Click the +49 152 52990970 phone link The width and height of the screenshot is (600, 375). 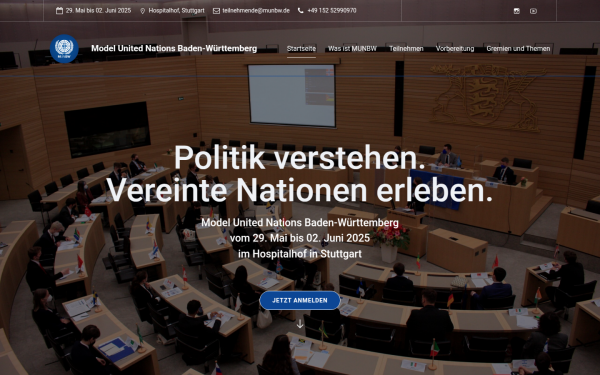pyautogui.click(x=332, y=11)
